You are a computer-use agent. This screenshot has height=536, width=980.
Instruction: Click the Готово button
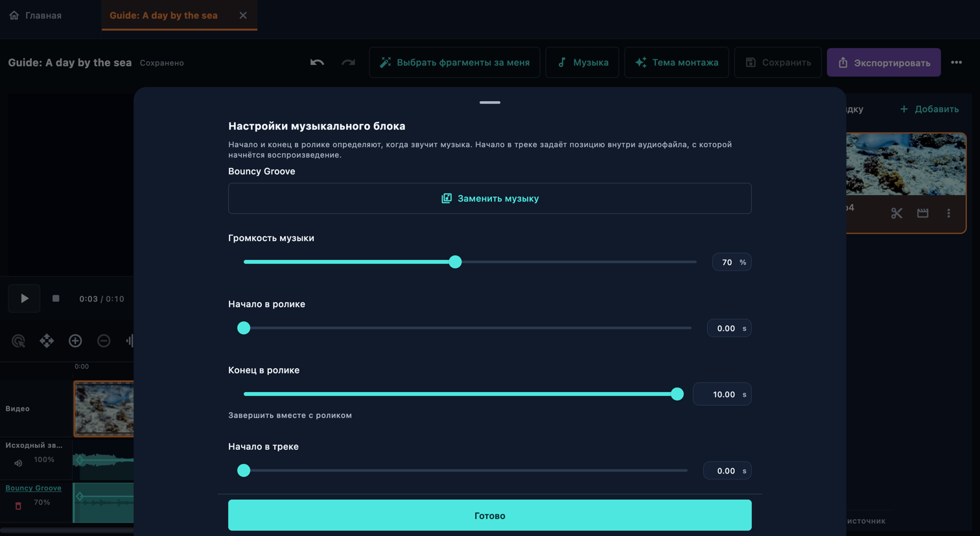tap(490, 515)
